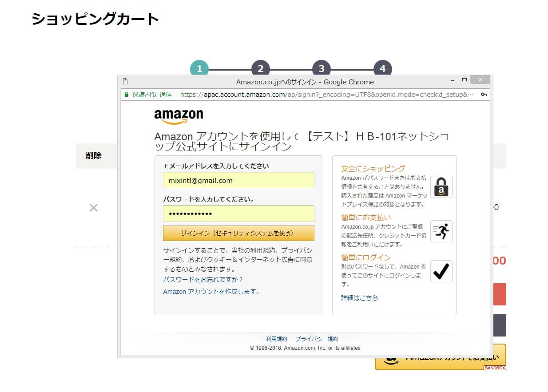The height and width of the screenshot is (392, 548).
Task: Open パスワードをお忘れですか forgot password link
Action: point(203,280)
